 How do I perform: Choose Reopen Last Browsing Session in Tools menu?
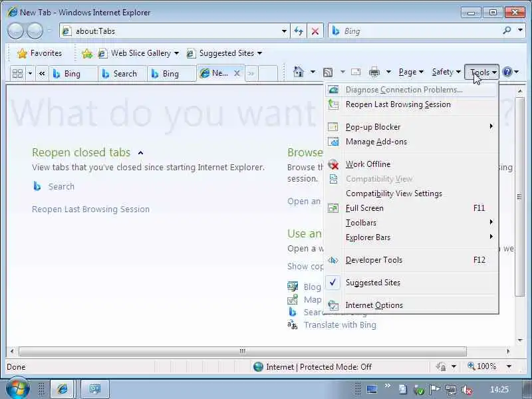(x=411, y=104)
